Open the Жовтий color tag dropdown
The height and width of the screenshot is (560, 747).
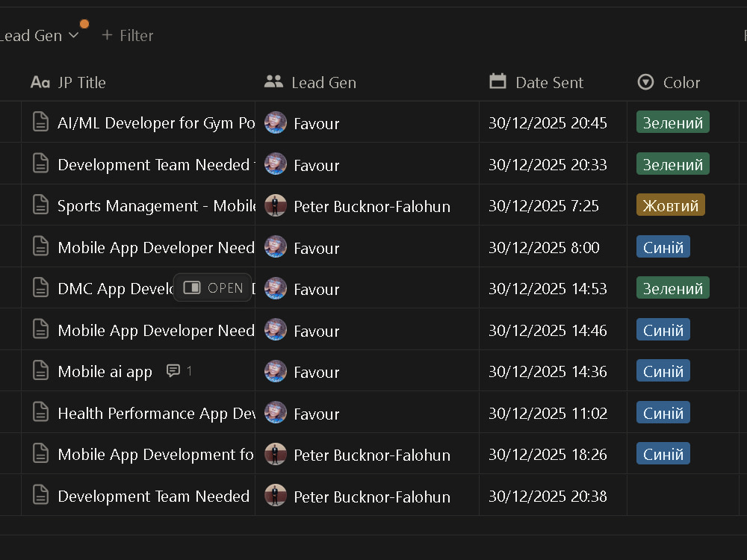pos(670,205)
